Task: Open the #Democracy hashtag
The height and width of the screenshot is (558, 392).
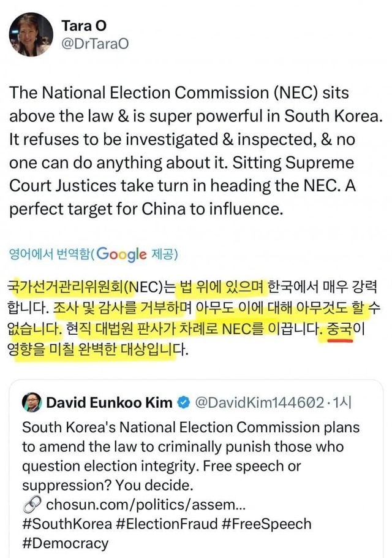Action: 65,543
